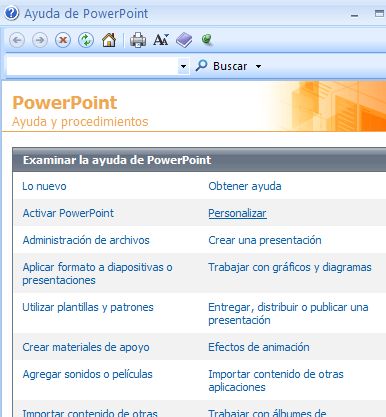Viewport: 386px width, 417px height.
Task: Open the search box history dropdown arrow
Action: point(183,66)
